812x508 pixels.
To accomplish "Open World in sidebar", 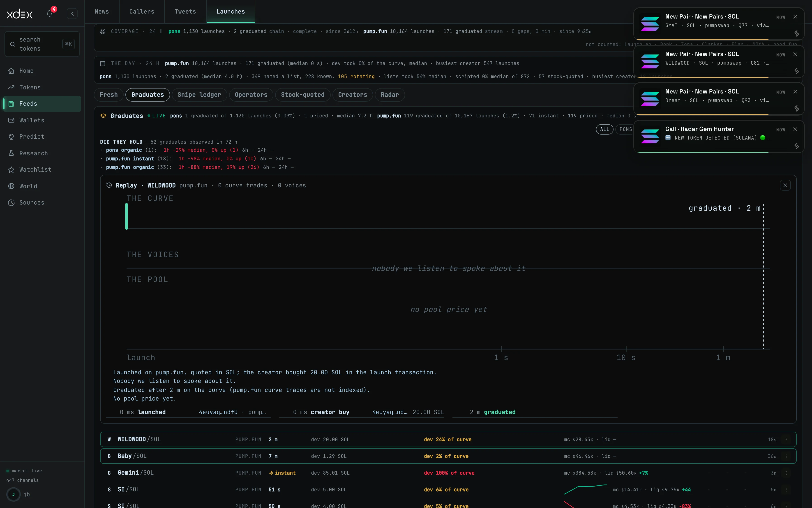I will pyautogui.click(x=42, y=186).
